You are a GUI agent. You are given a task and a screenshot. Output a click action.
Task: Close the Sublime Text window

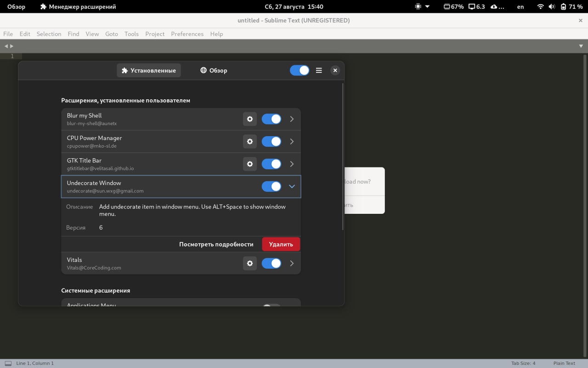pos(580,20)
